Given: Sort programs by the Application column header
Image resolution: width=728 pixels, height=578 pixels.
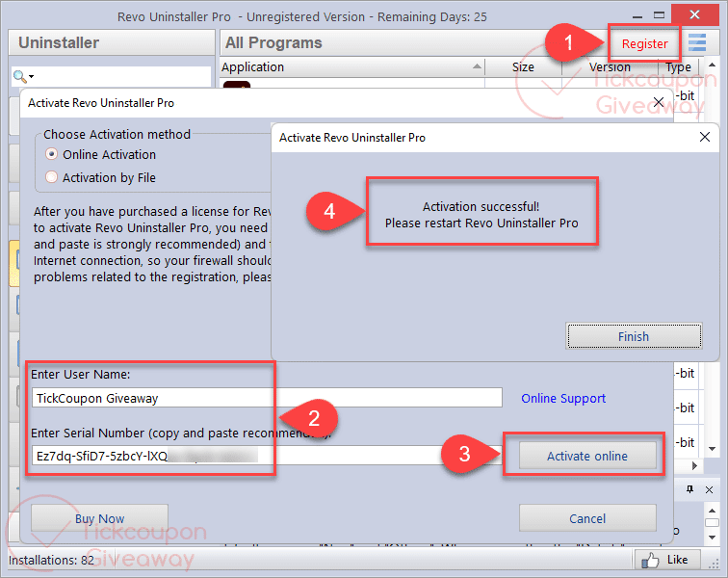Looking at the screenshot, I should click(351, 66).
